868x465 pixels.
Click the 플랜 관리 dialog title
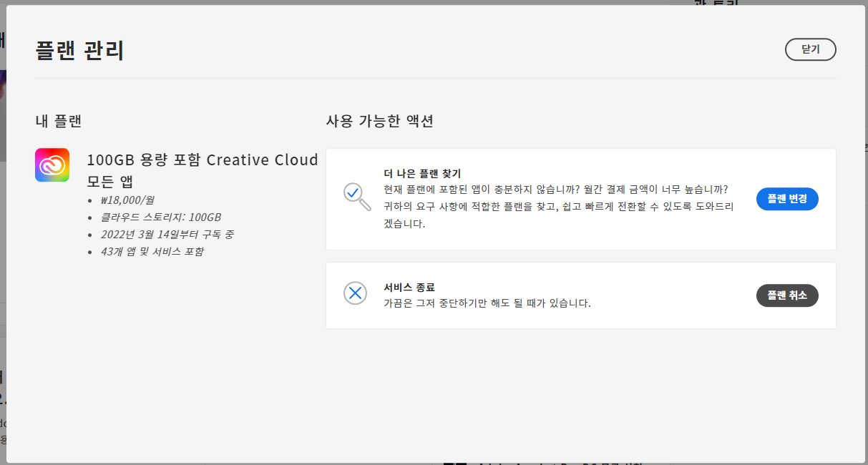coord(79,51)
